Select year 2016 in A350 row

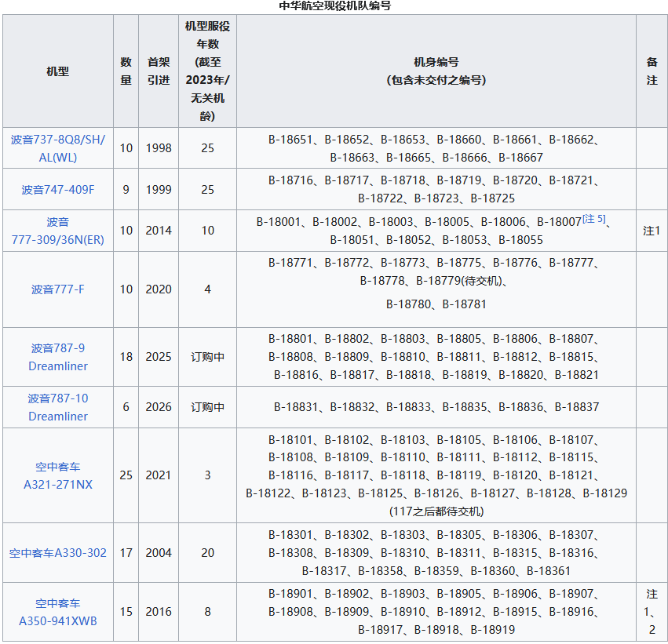159,612
